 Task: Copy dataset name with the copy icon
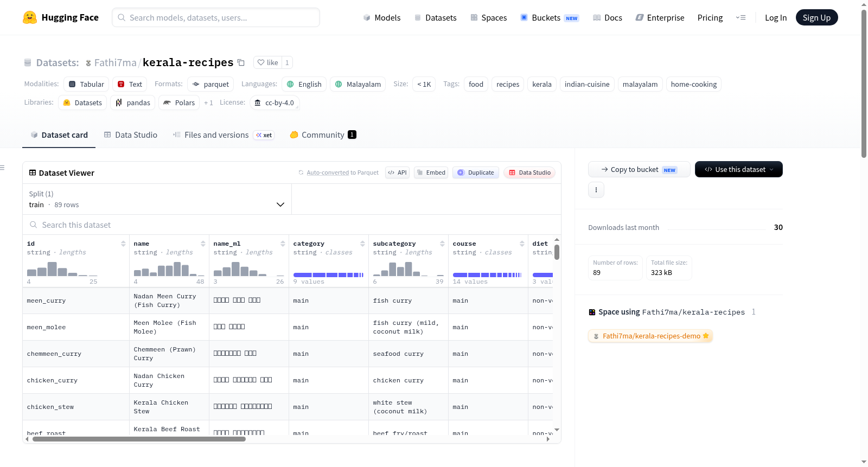(x=241, y=62)
